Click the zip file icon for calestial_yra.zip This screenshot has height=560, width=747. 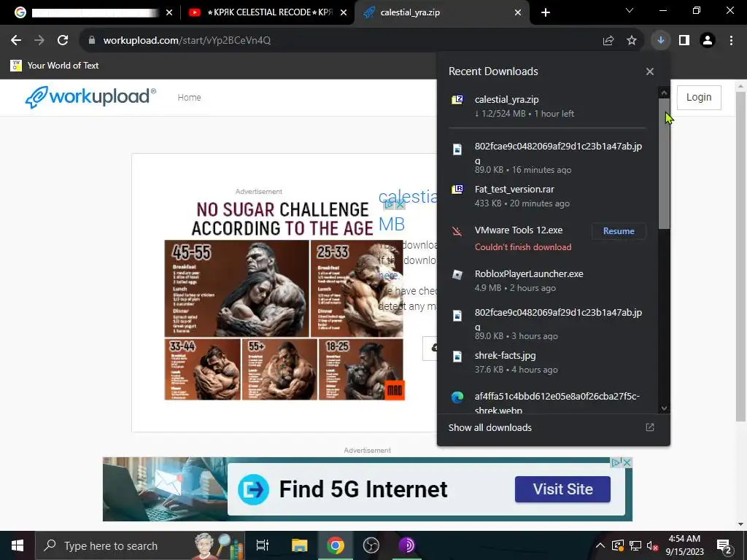pos(457,99)
